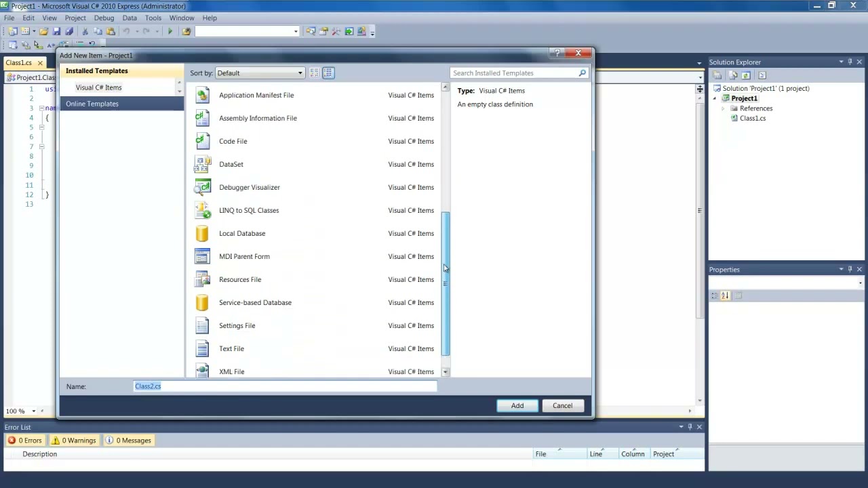
Task: Click the Open File folder toolbar icon
Action: pyautogui.click(x=43, y=31)
